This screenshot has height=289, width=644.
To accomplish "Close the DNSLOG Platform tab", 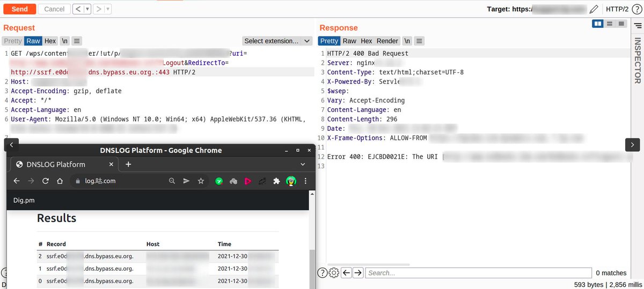I will pos(112,165).
